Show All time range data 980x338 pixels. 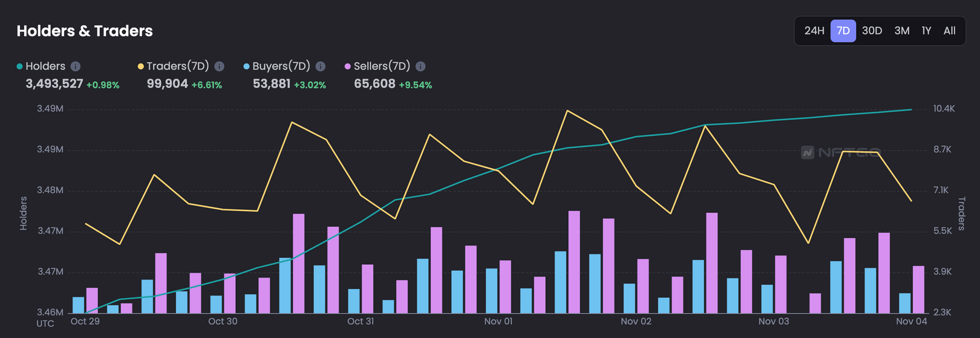(949, 31)
